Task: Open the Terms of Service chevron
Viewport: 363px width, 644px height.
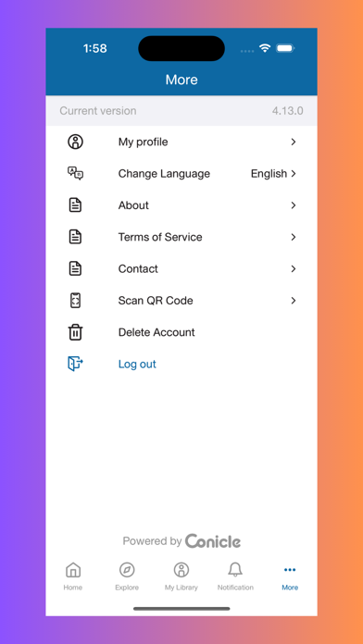Action: [294, 237]
